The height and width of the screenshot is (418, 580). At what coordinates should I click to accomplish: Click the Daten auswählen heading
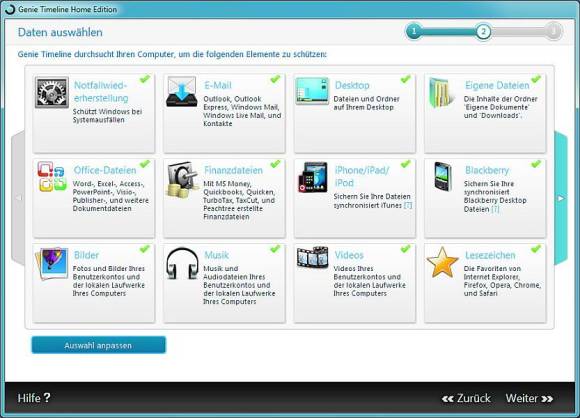pos(60,33)
